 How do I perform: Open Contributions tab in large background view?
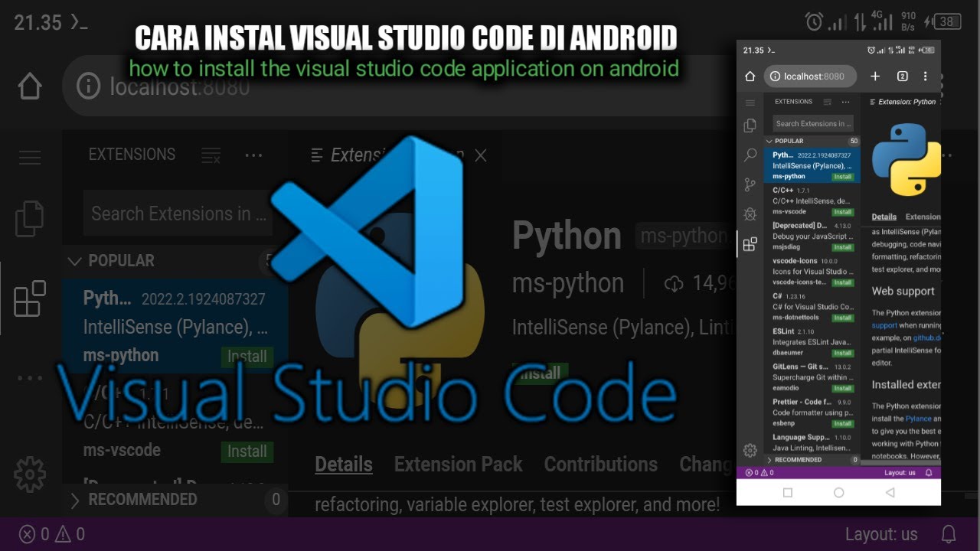(x=600, y=465)
